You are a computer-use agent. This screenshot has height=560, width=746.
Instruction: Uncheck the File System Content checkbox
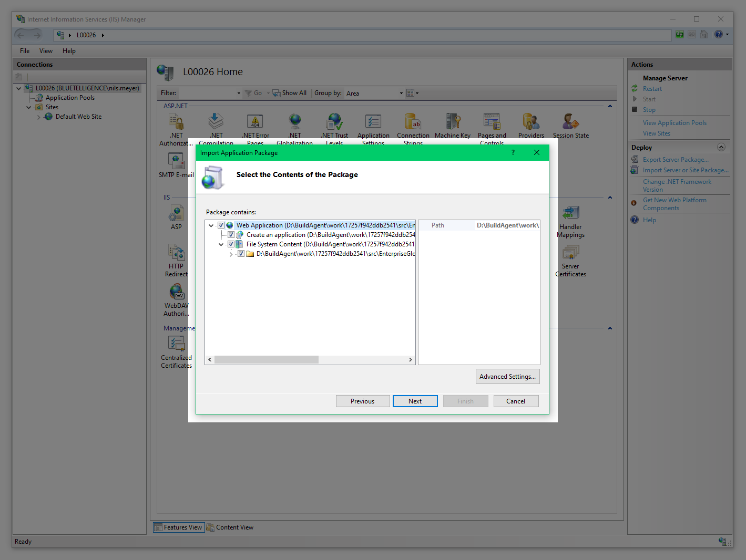(x=231, y=244)
